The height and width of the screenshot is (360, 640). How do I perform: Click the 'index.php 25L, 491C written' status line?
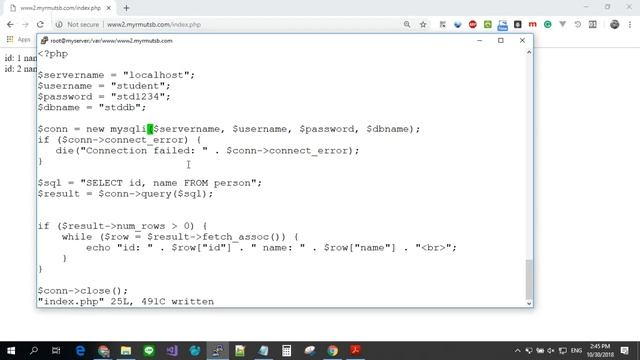click(x=126, y=302)
